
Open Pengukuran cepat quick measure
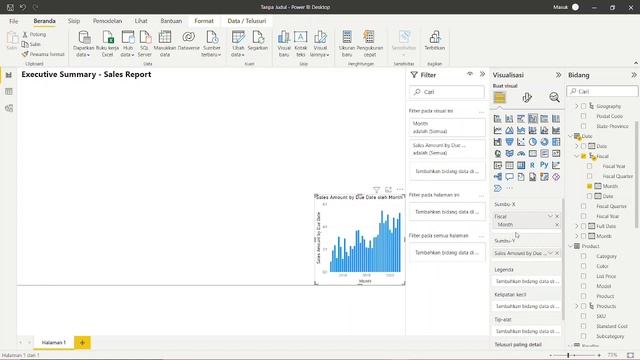(x=369, y=44)
